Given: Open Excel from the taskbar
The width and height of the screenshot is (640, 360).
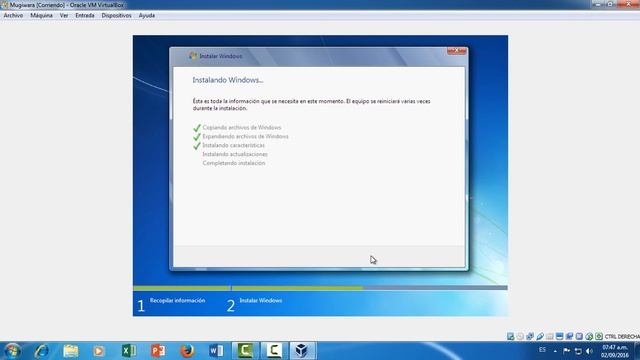Looking at the screenshot, I should [129, 351].
